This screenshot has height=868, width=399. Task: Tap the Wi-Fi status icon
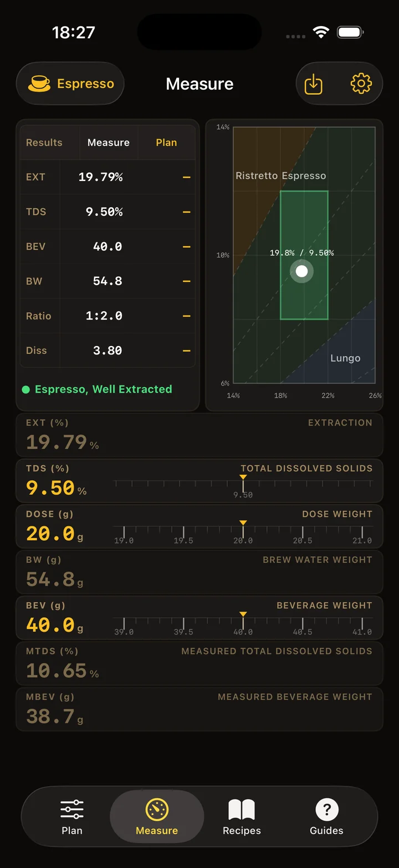point(321,32)
